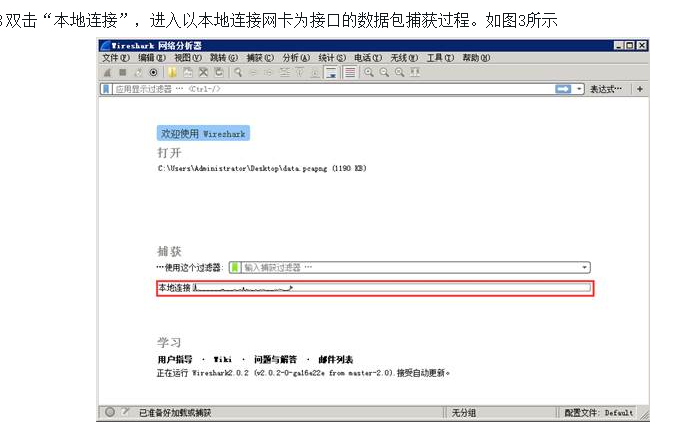Open the 工具(T) menu
The image size is (676, 428).
point(440,57)
